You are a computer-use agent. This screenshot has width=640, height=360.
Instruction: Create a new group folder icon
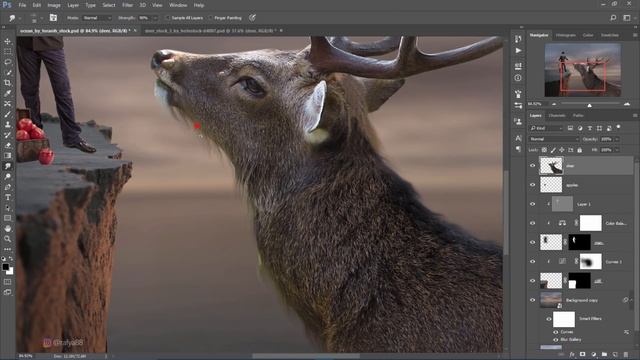coord(604,354)
